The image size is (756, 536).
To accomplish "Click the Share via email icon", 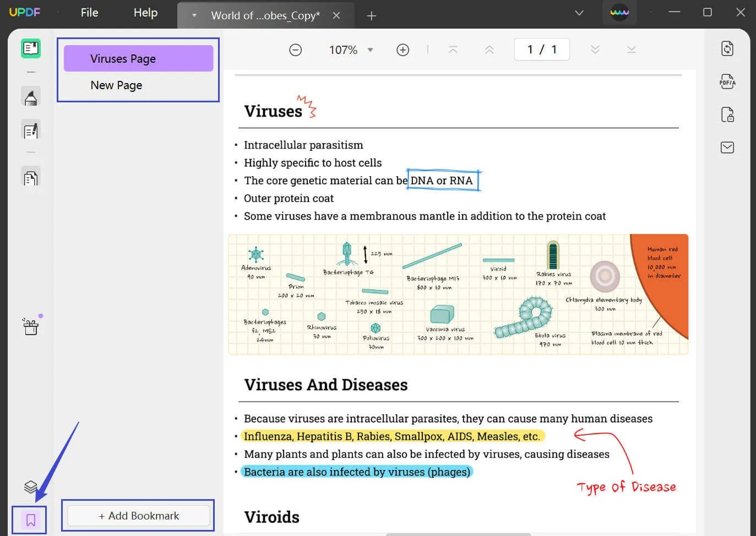I will click(x=727, y=147).
